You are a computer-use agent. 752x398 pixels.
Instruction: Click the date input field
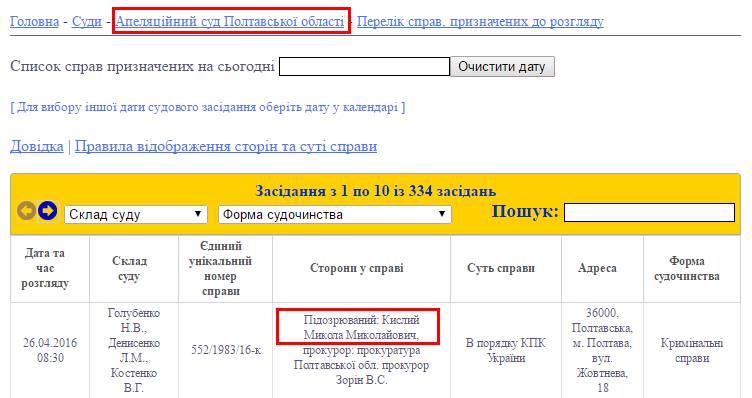pos(364,67)
